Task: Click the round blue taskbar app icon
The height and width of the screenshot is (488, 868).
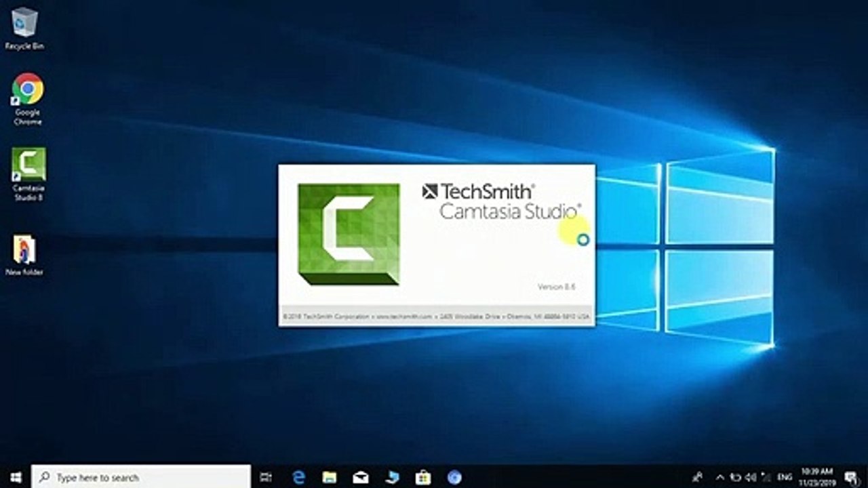Action: 454,477
